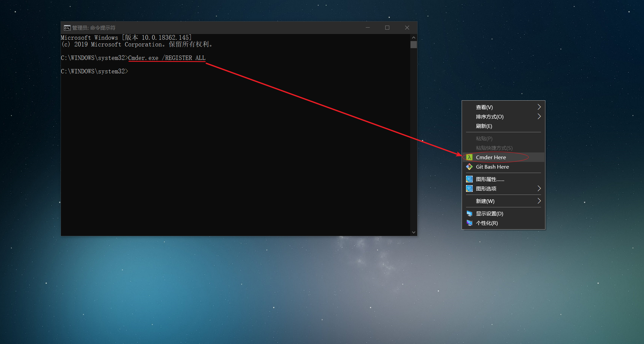Click the Command Prompt title bar icon
The image size is (644, 344).
pos(67,28)
